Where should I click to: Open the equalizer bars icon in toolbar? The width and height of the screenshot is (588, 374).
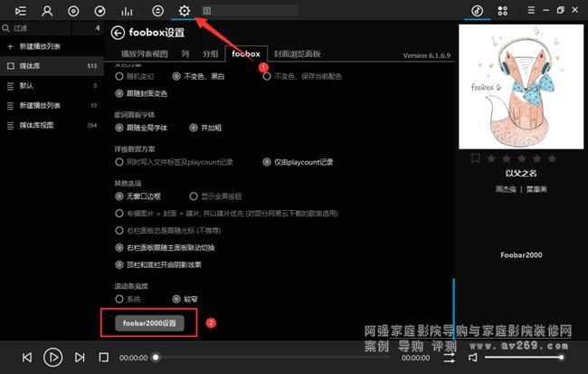pos(128,11)
